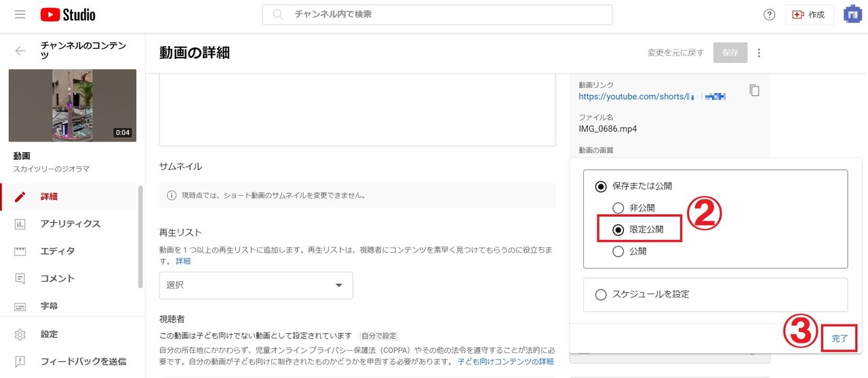Copy video link with copy icon

754,90
